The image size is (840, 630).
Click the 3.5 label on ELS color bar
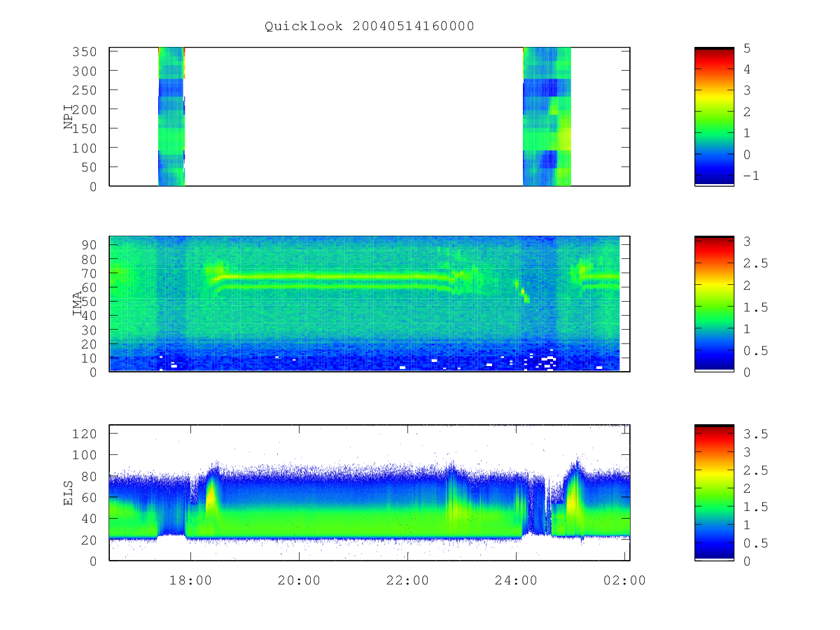pos(755,434)
